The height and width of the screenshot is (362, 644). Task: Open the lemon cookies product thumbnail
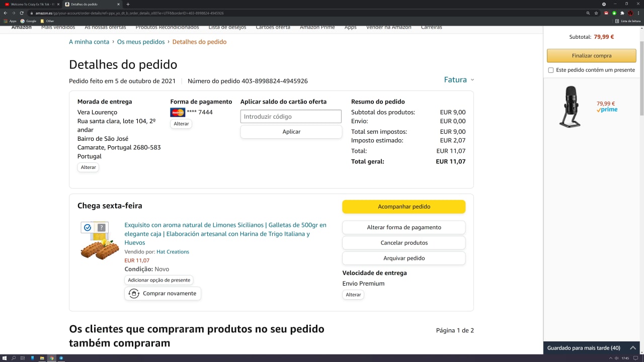100,241
